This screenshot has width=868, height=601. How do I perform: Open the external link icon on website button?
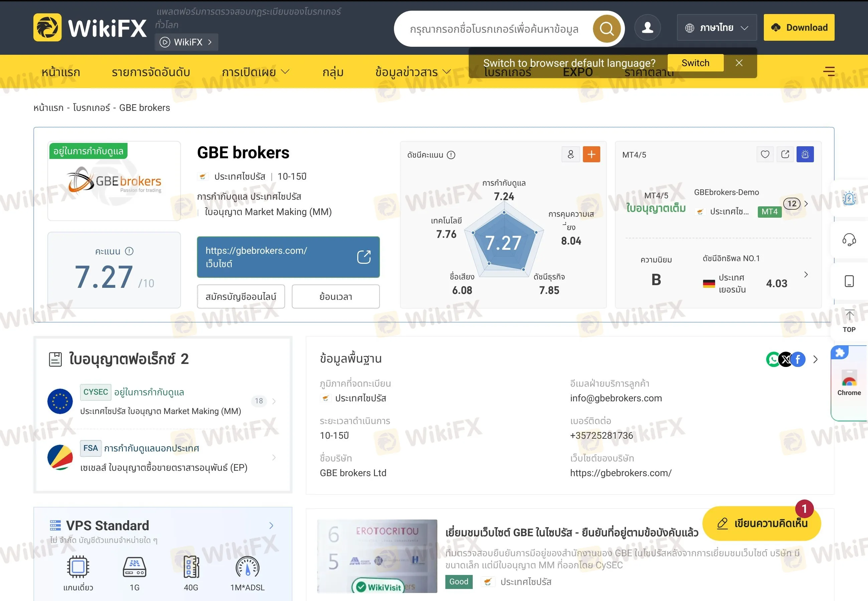point(364,257)
